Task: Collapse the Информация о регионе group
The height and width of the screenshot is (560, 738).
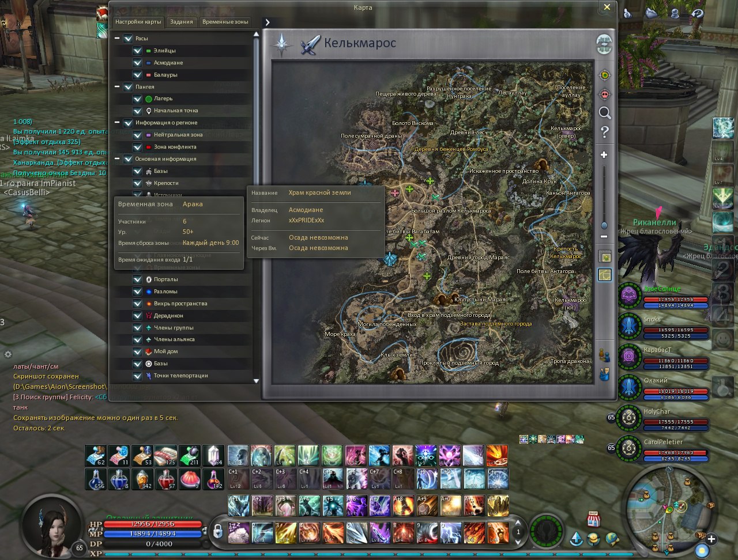Action: tap(117, 123)
